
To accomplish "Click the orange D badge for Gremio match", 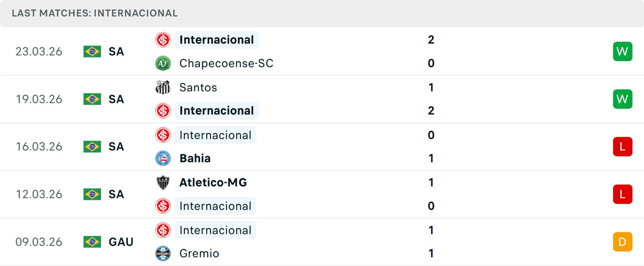I will 623,242.
